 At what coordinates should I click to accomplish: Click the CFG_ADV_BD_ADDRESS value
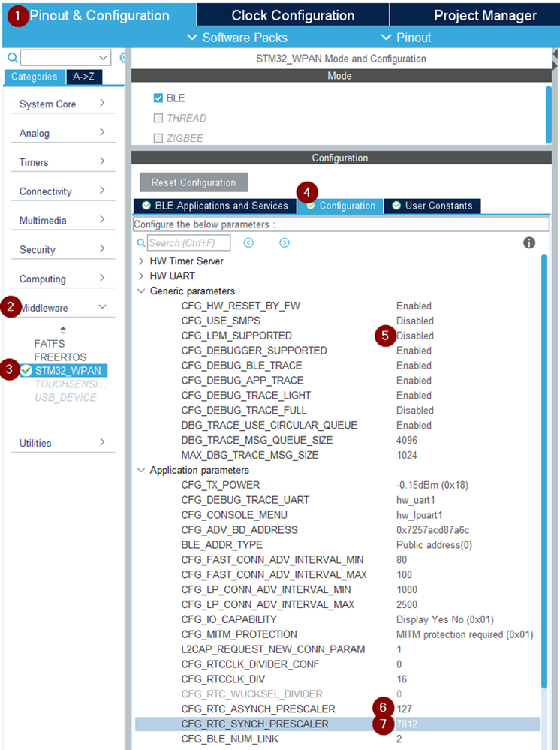(433, 530)
